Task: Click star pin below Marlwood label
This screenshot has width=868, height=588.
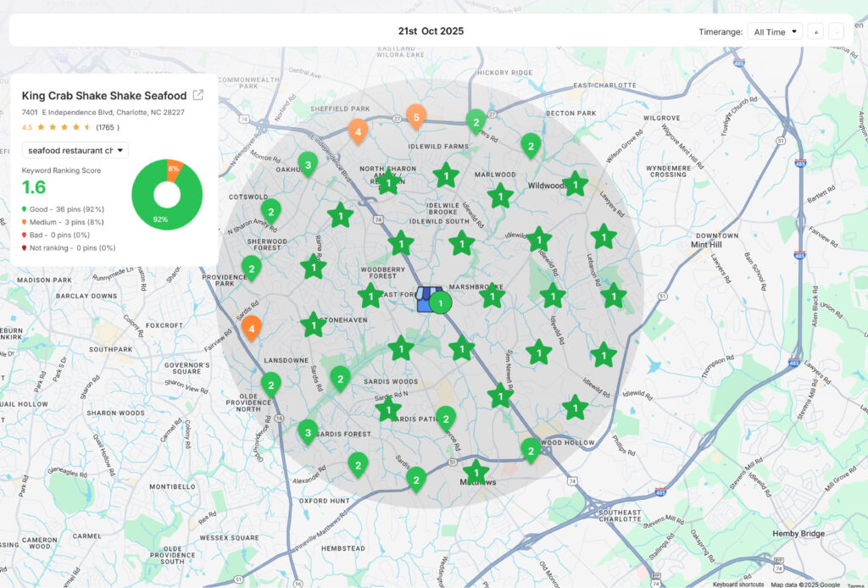Action: (x=500, y=196)
